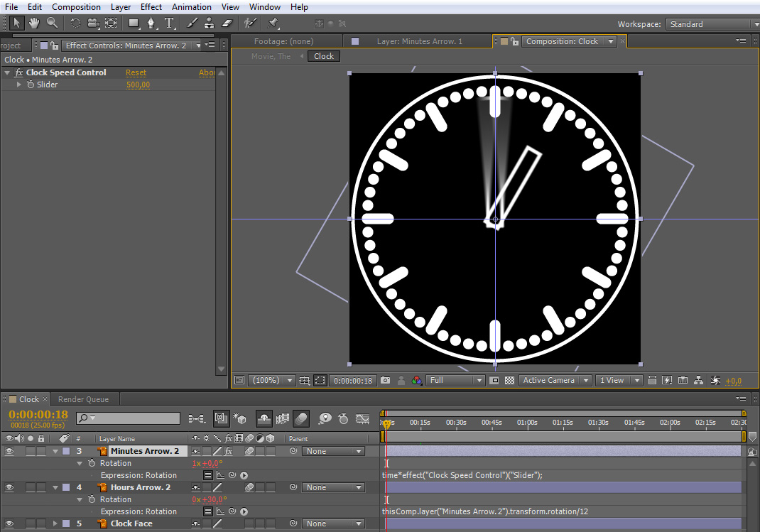Viewport: 760px width, 532px height.
Task: Click the 01:00s mark on time ruler
Action: pos(527,423)
